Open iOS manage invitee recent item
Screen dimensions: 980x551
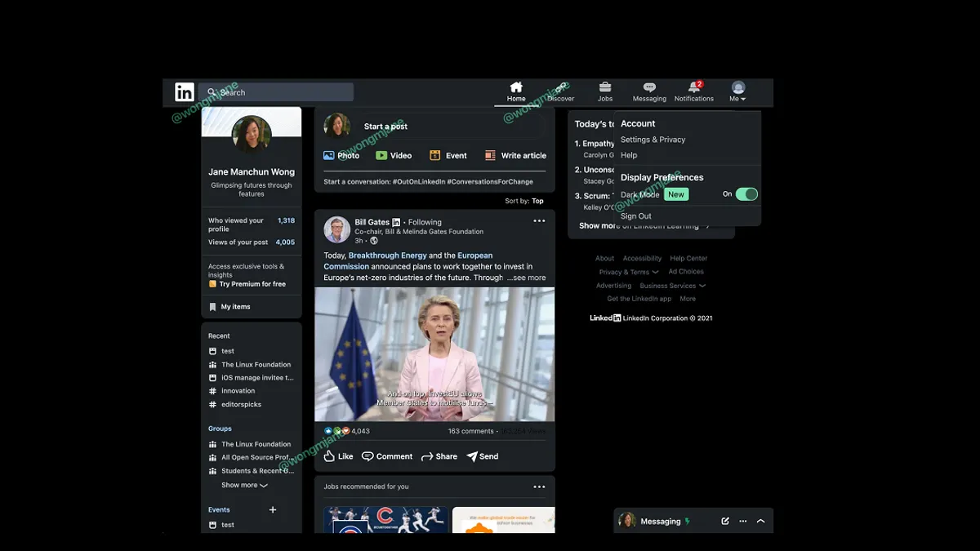(x=252, y=378)
